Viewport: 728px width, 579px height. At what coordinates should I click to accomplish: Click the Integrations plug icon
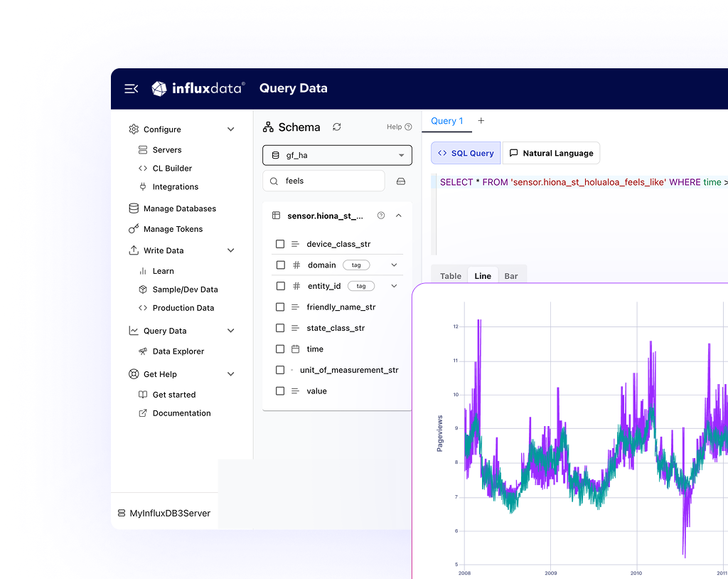142,187
